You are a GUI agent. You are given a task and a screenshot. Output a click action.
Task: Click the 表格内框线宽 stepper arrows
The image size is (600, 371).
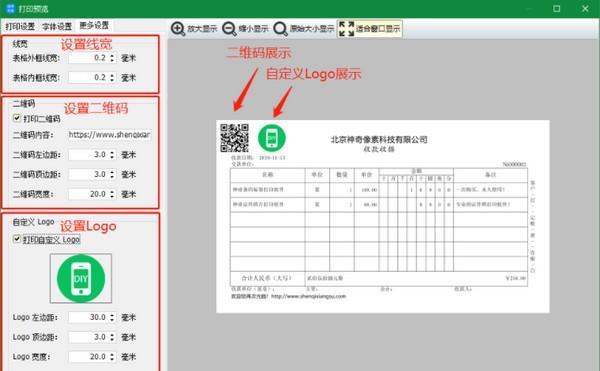(x=112, y=77)
